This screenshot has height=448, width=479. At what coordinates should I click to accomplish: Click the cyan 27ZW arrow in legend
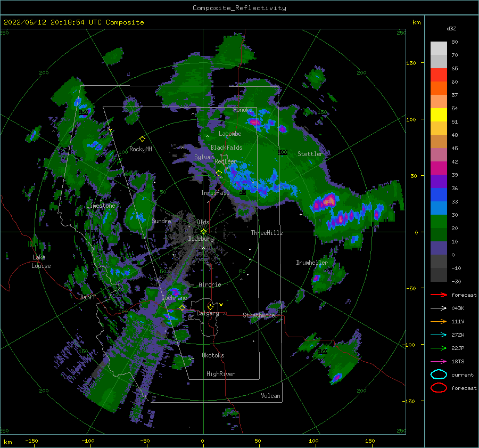pyautogui.click(x=439, y=335)
